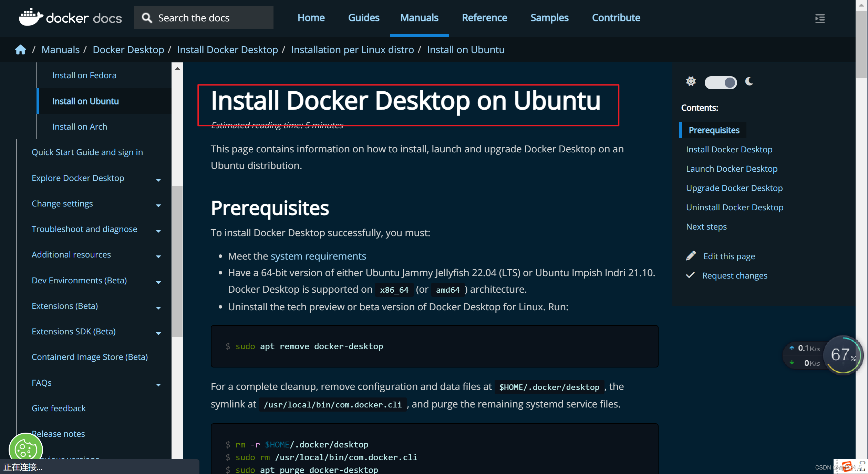Screen dimensions: 868x474
Task: Click the sun settings icon above Contents
Action: [x=690, y=81]
